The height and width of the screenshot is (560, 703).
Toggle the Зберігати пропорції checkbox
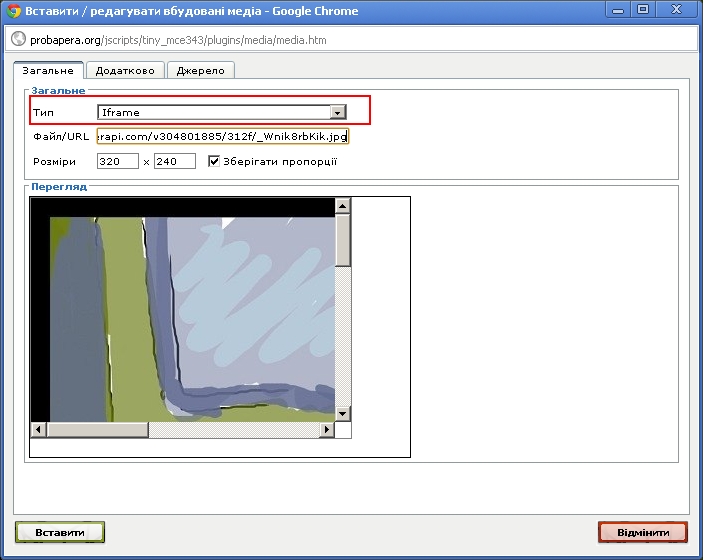tap(214, 161)
